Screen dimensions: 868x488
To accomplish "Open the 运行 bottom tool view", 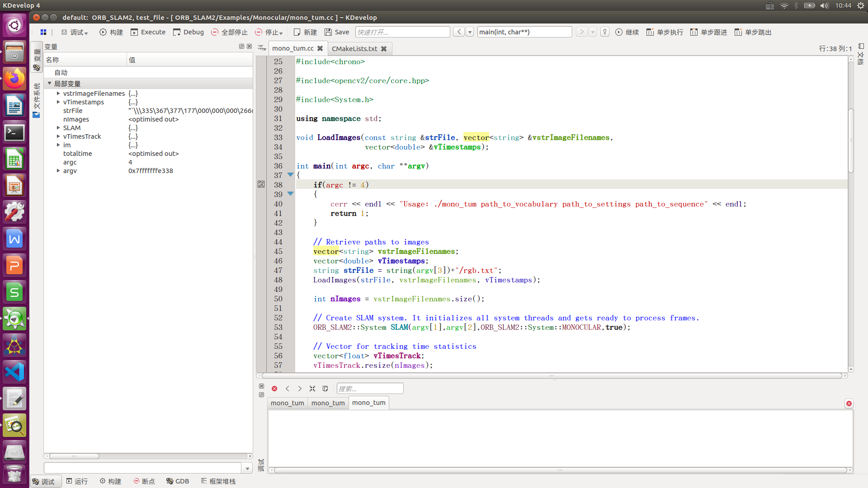I will point(77,481).
